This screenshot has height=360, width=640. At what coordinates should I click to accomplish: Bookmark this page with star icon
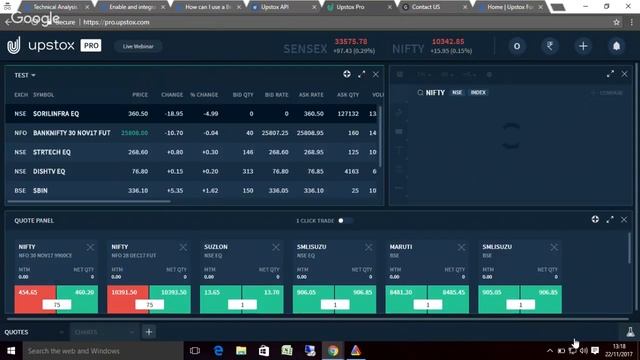click(616, 22)
